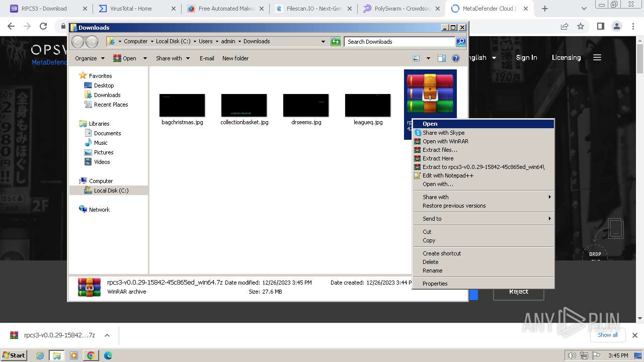Image resolution: width=644 pixels, height=362 pixels.
Task: Select the WinRAR archive file icon
Action: coord(430,93)
